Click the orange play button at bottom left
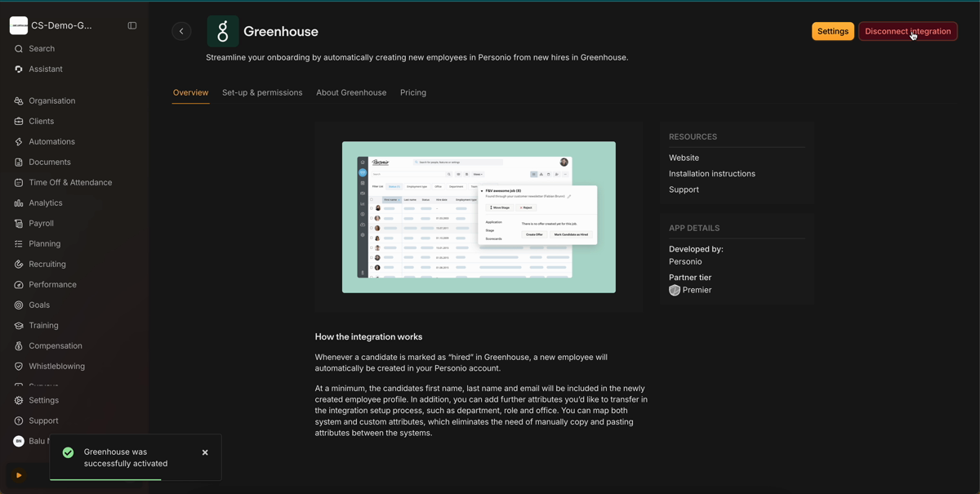The image size is (980, 494). coord(18,475)
